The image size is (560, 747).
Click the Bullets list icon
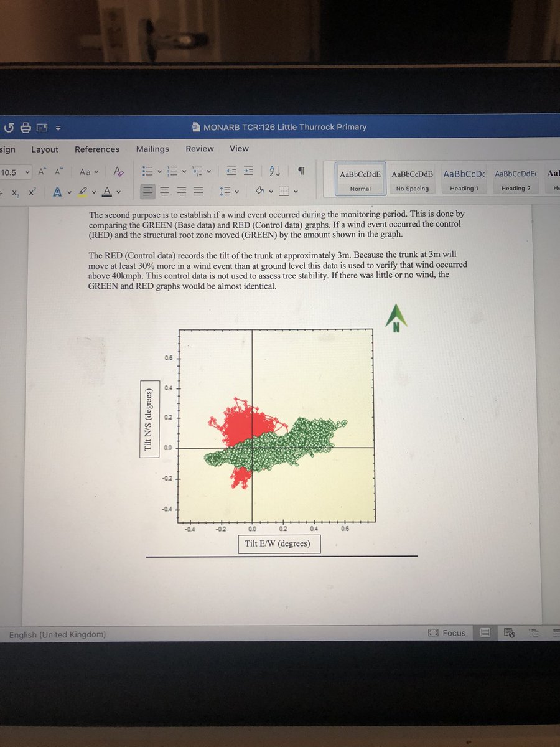(147, 171)
